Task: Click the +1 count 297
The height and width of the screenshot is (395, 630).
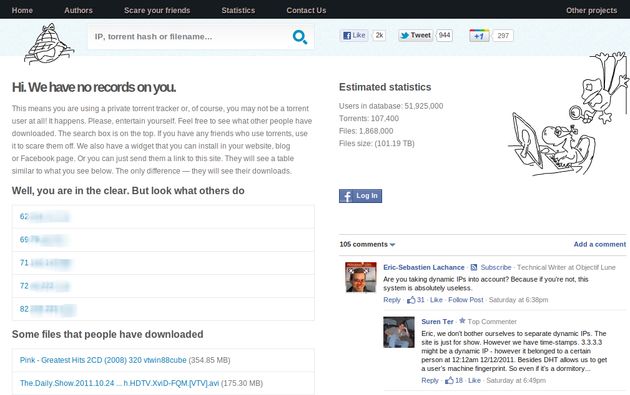Action: pyautogui.click(x=503, y=36)
